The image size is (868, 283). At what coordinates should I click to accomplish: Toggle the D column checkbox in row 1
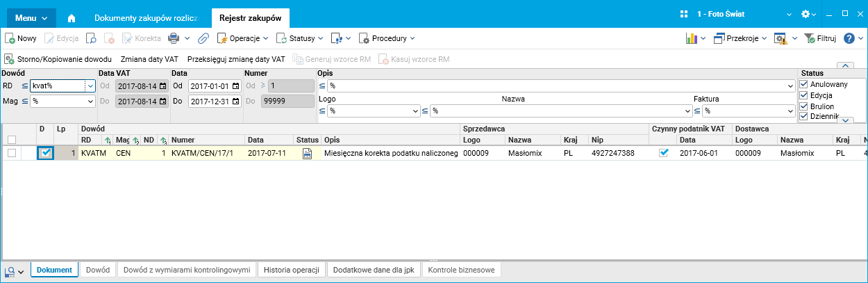[45, 153]
